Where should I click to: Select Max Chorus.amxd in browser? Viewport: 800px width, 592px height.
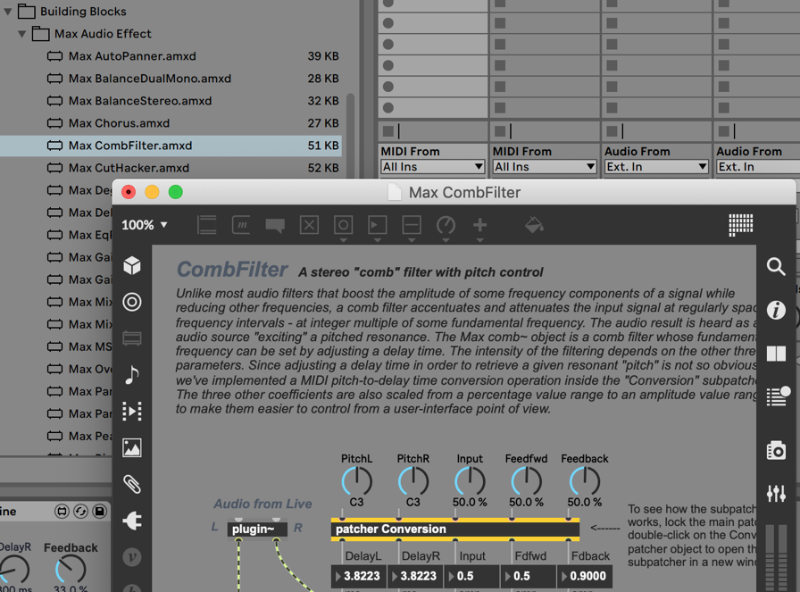[x=171, y=124]
